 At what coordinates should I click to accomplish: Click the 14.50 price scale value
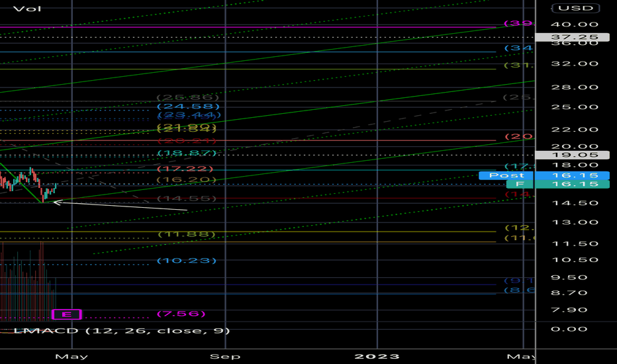coord(575,203)
